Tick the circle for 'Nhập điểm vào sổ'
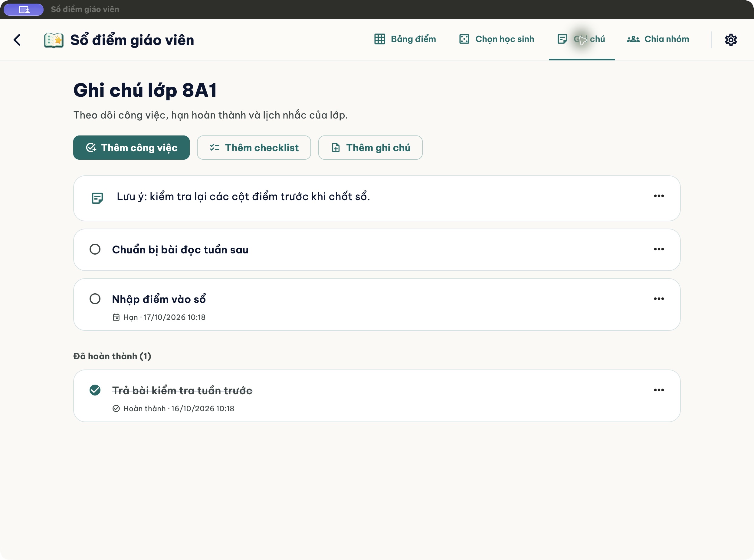Screen dimensions: 754x560 (x=95, y=299)
